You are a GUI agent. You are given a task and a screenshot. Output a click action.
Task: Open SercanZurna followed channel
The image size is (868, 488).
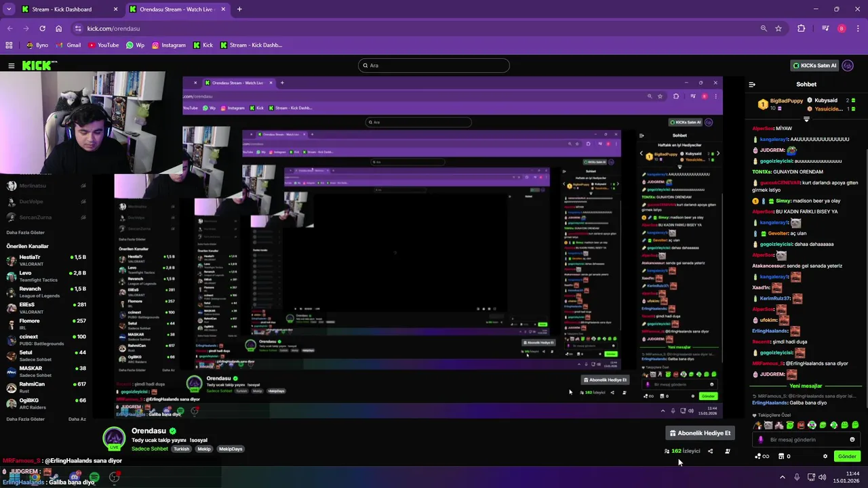[46, 218]
